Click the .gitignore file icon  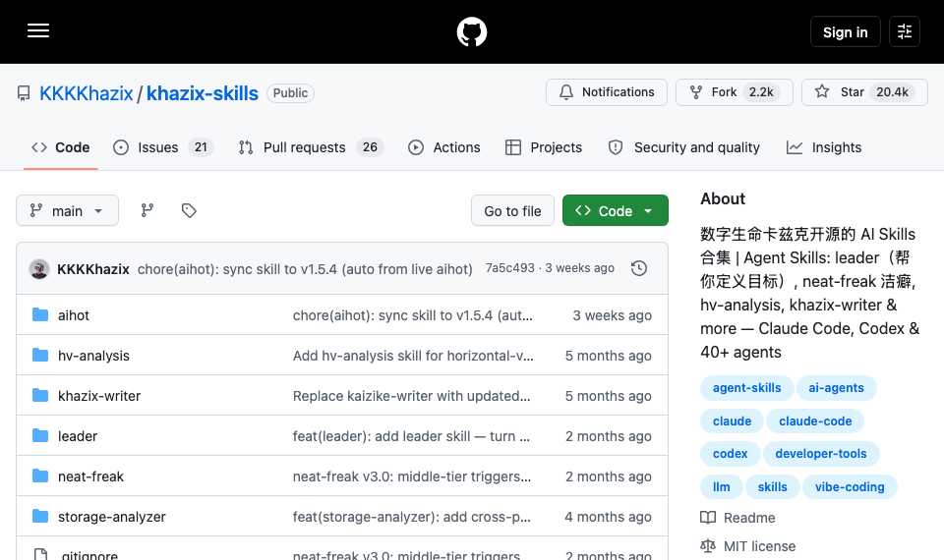(x=40, y=554)
